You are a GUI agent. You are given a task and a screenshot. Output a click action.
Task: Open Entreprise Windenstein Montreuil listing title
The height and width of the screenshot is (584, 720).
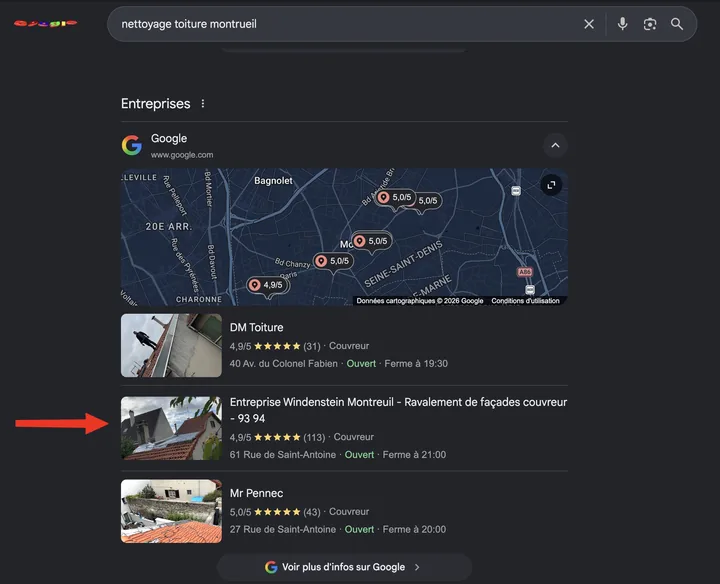pos(398,410)
